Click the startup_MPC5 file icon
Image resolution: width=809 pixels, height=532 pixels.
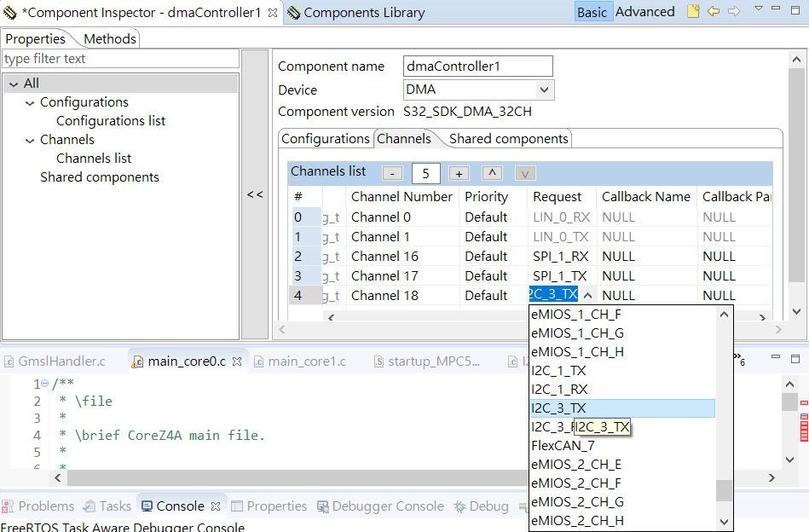[x=378, y=361]
